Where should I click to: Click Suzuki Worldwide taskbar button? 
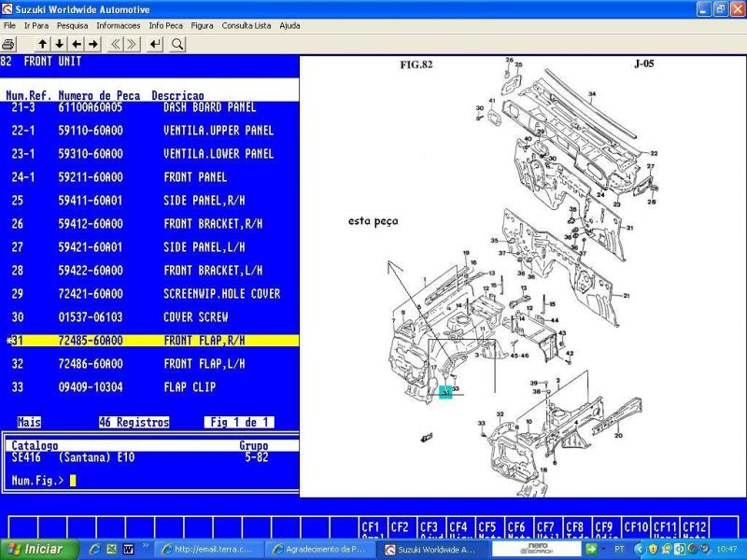pyautogui.click(x=433, y=550)
